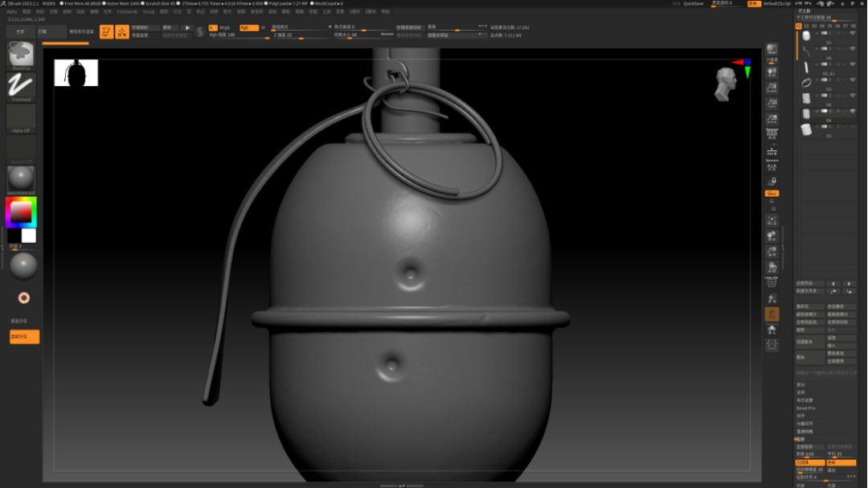The width and height of the screenshot is (868, 488).
Task: Switch to the V5 subtool visibility tab
Action: (x=829, y=26)
